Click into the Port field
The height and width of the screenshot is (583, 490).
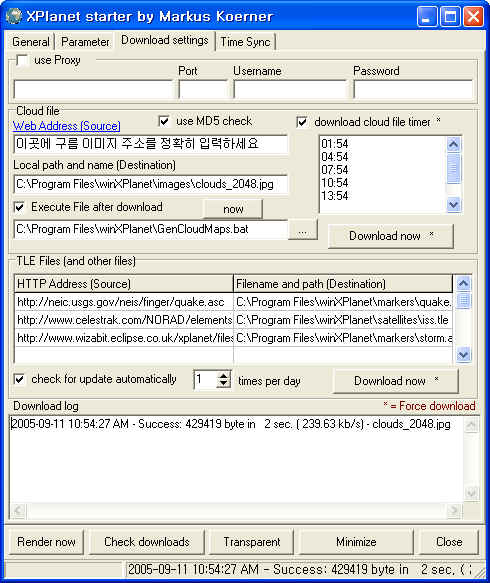coord(203,90)
